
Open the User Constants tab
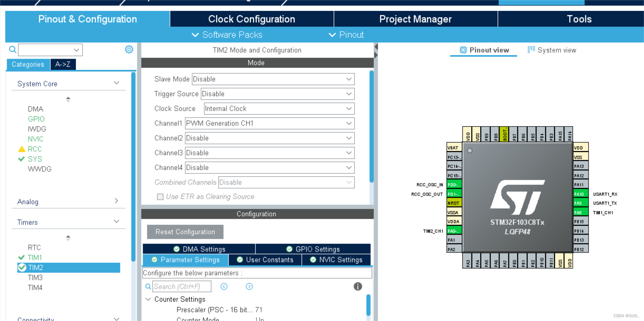coord(265,260)
